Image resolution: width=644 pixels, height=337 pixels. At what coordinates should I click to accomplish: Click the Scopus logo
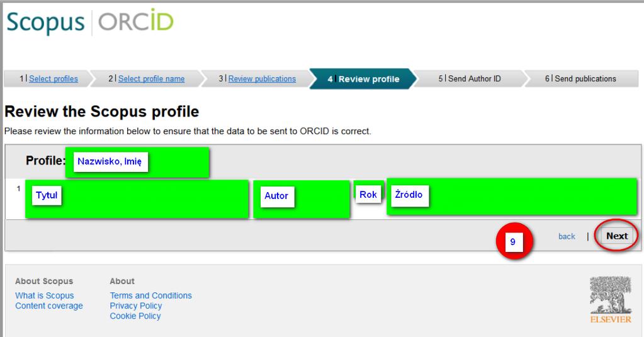tap(45, 22)
